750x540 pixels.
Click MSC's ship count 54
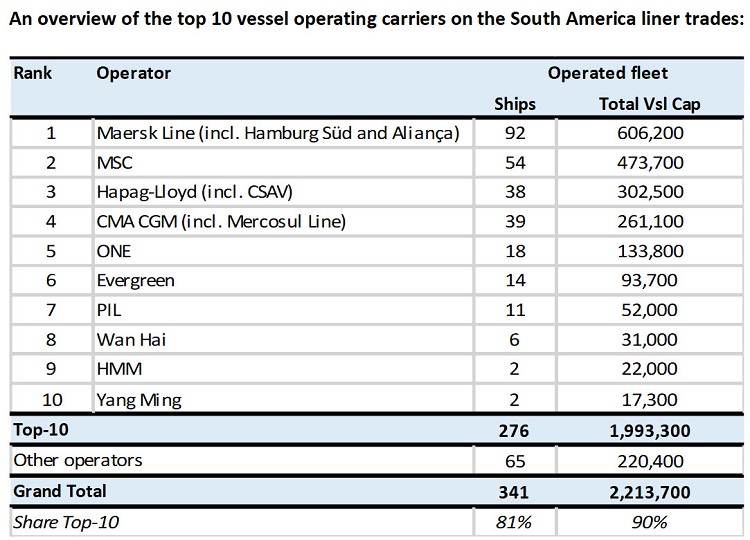tap(515, 163)
